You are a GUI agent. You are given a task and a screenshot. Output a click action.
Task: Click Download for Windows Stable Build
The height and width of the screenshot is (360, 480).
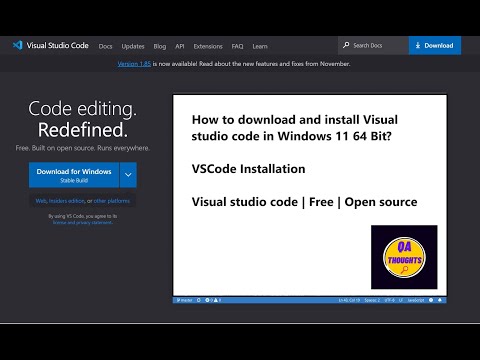[x=74, y=175]
